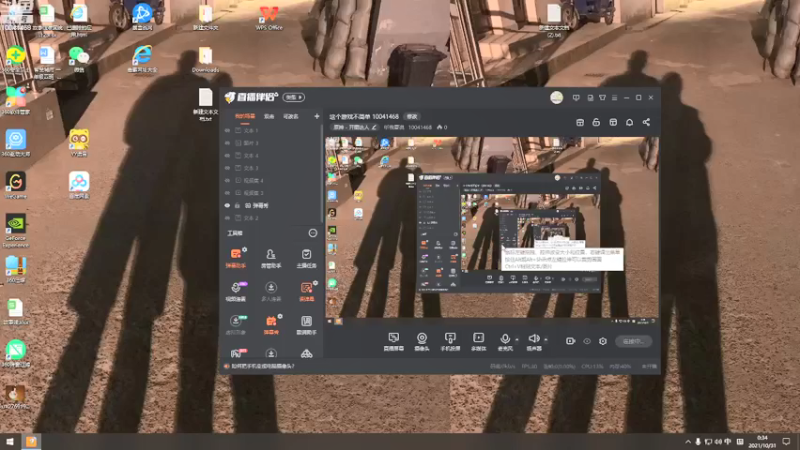Toggle visibility of the 文本 1 layer
The width and height of the screenshot is (800, 450).
227,131
